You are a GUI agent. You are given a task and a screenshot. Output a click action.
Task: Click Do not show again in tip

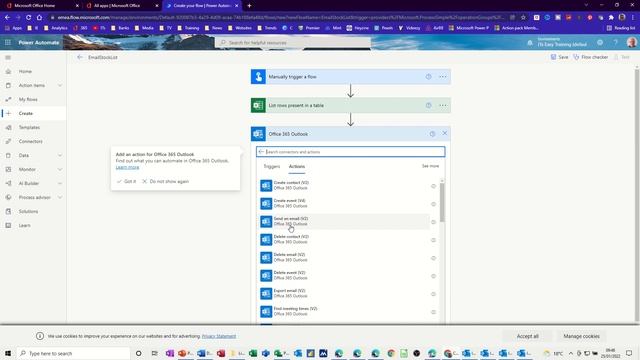point(165,181)
